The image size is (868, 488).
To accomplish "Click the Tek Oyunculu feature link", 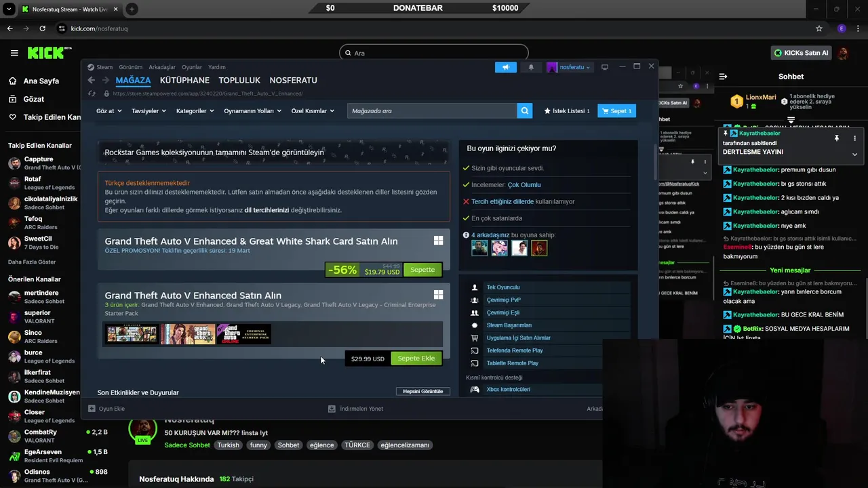I will (x=503, y=287).
